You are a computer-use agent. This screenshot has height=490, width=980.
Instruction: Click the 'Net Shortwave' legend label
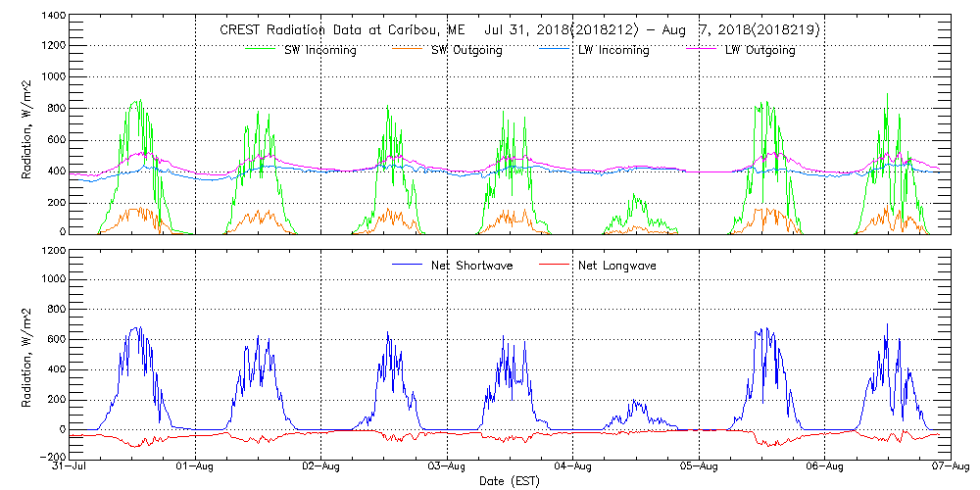click(472, 266)
